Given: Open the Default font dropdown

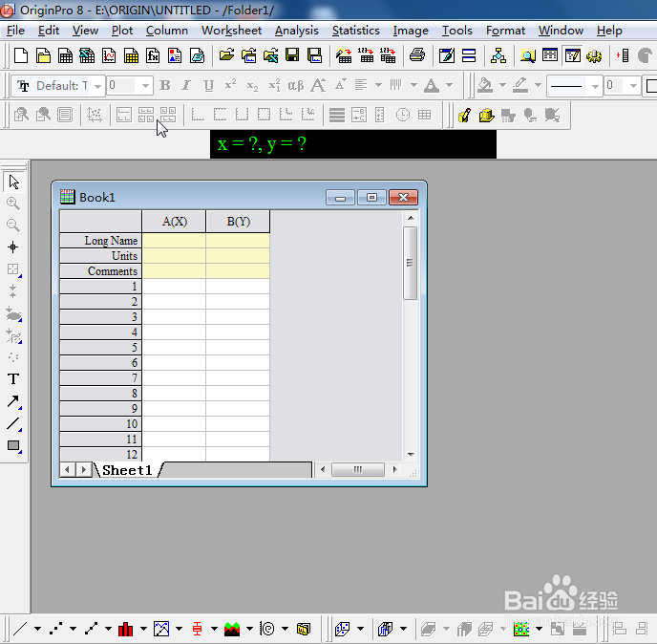Looking at the screenshot, I should click(97, 86).
